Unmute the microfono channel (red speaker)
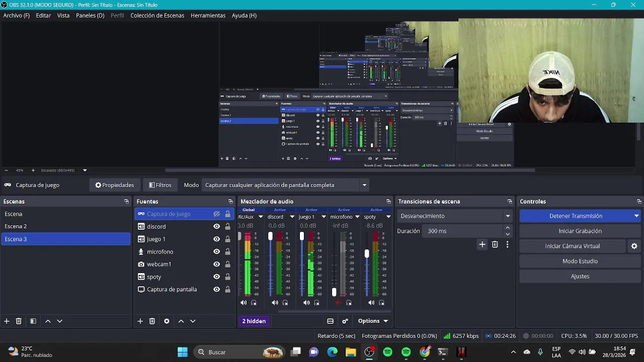This screenshot has height=362, width=644. click(338, 303)
